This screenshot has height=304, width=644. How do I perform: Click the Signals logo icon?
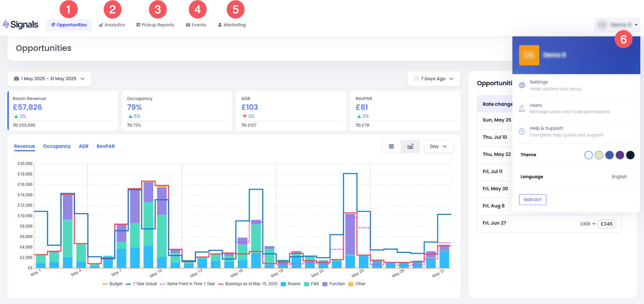click(6, 25)
